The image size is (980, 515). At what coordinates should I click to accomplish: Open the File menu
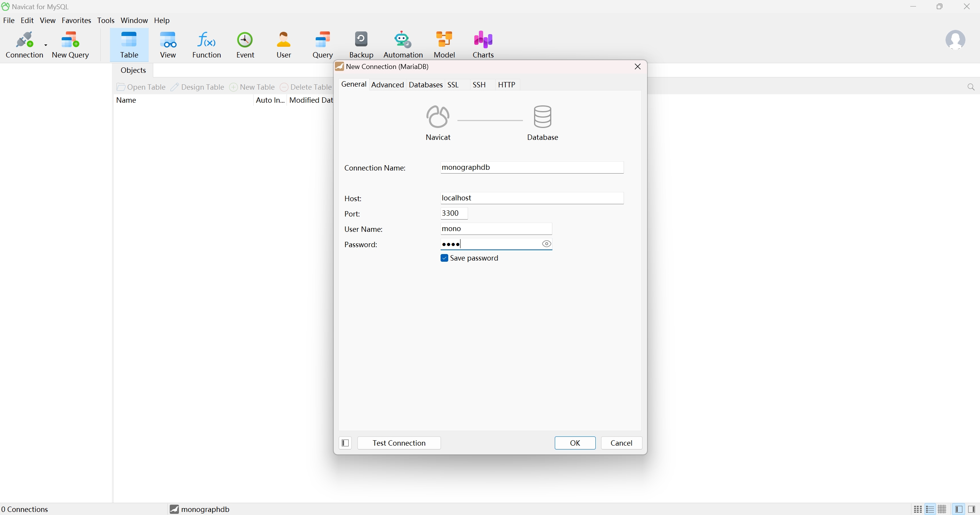(9, 20)
